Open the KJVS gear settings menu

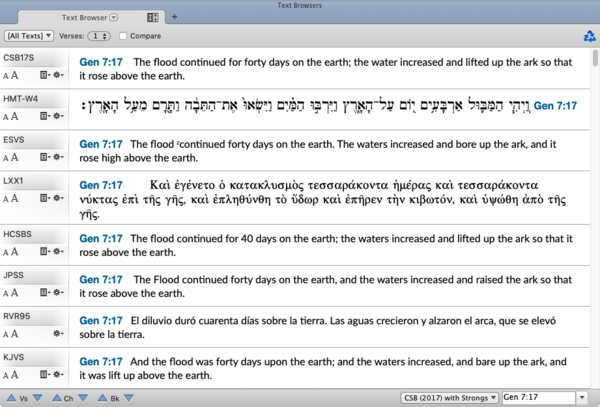click(58, 374)
